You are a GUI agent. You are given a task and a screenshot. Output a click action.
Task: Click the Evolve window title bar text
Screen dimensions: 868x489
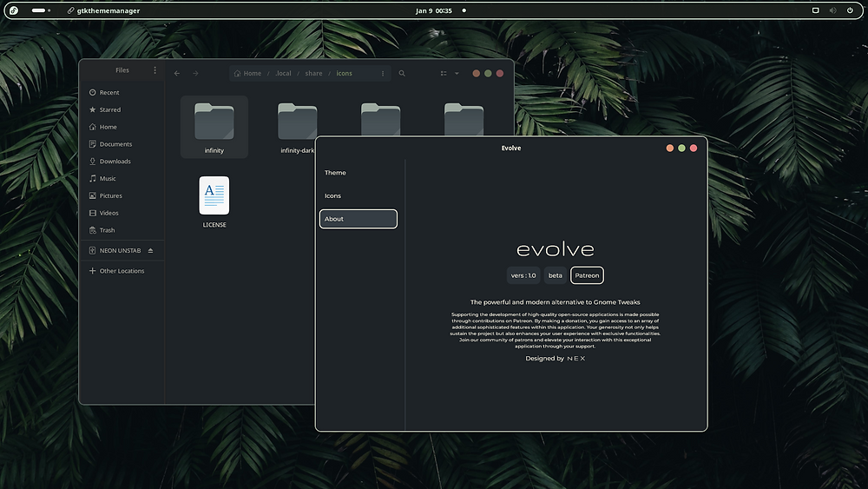tap(511, 148)
